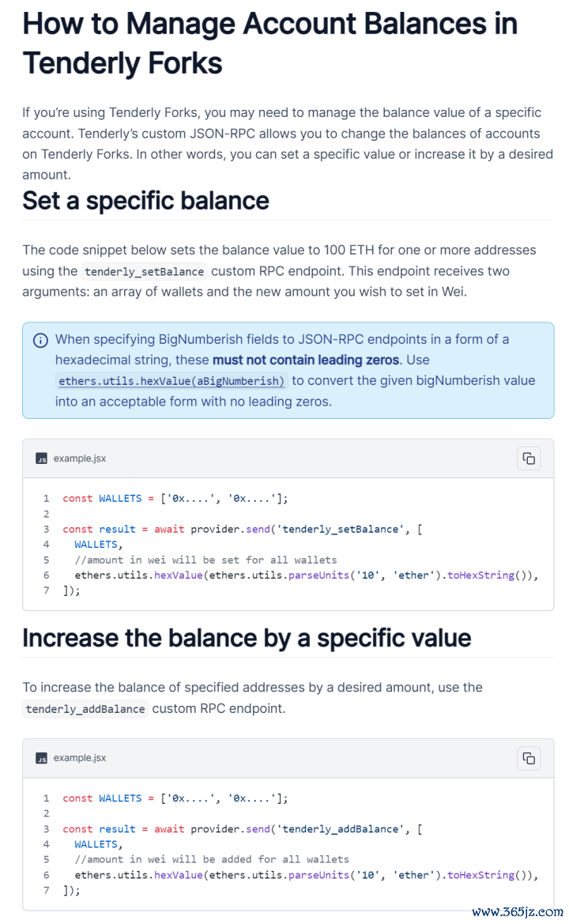
Task: Click the JS file icon of first example.jsx
Action: [41, 458]
